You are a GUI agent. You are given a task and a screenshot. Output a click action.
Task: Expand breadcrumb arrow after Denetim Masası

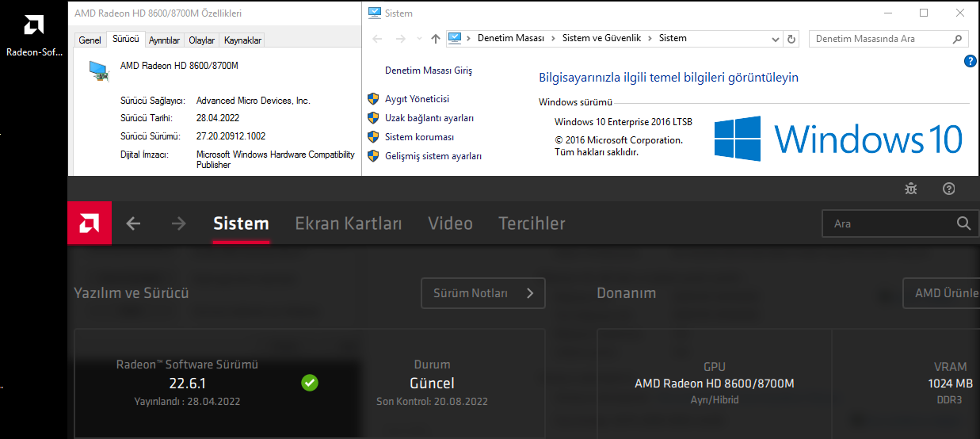pos(553,38)
